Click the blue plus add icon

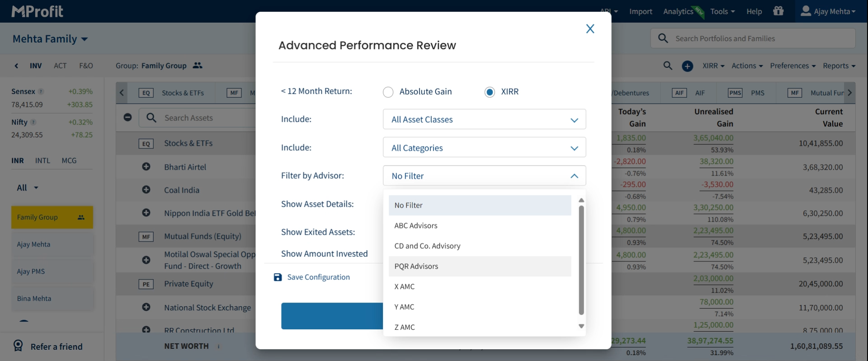(x=687, y=66)
